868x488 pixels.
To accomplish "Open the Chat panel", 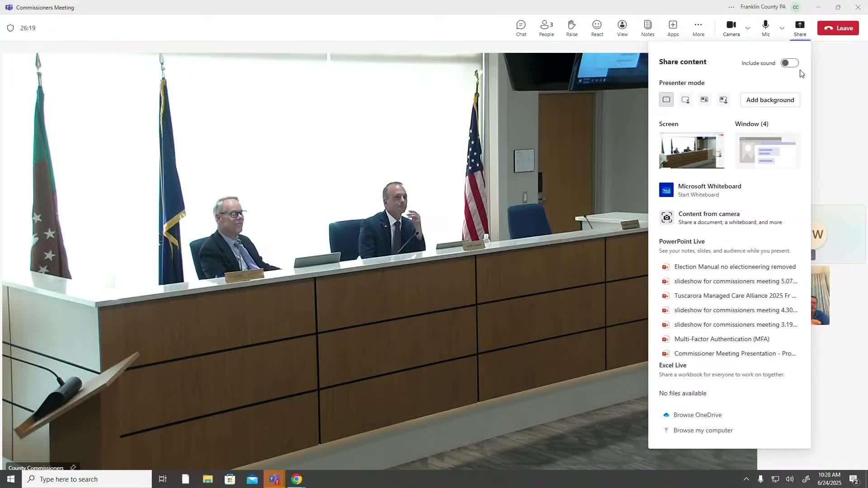I will [x=521, y=28].
